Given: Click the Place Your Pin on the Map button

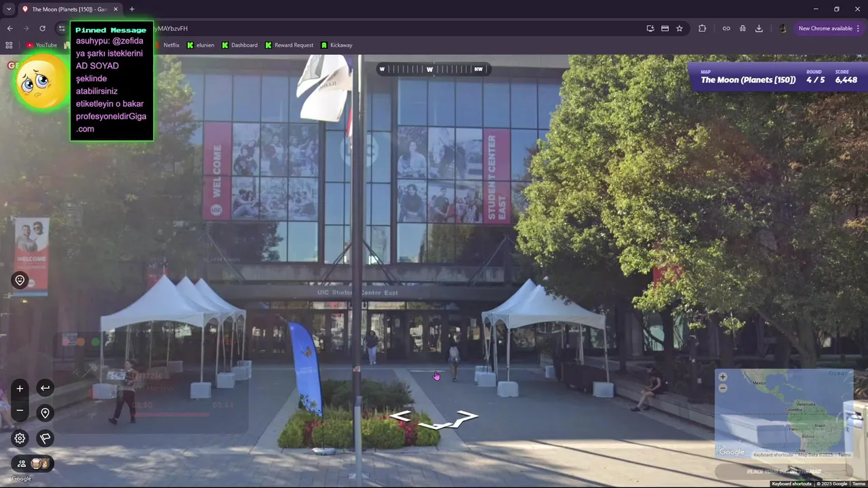Looking at the screenshot, I should (784, 472).
